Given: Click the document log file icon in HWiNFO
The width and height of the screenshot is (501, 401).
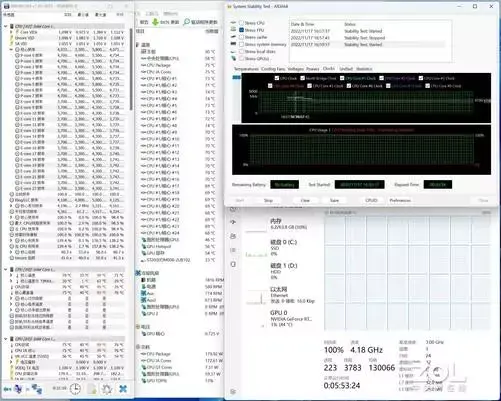Looking at the screenshot, I should coord(92,389).
